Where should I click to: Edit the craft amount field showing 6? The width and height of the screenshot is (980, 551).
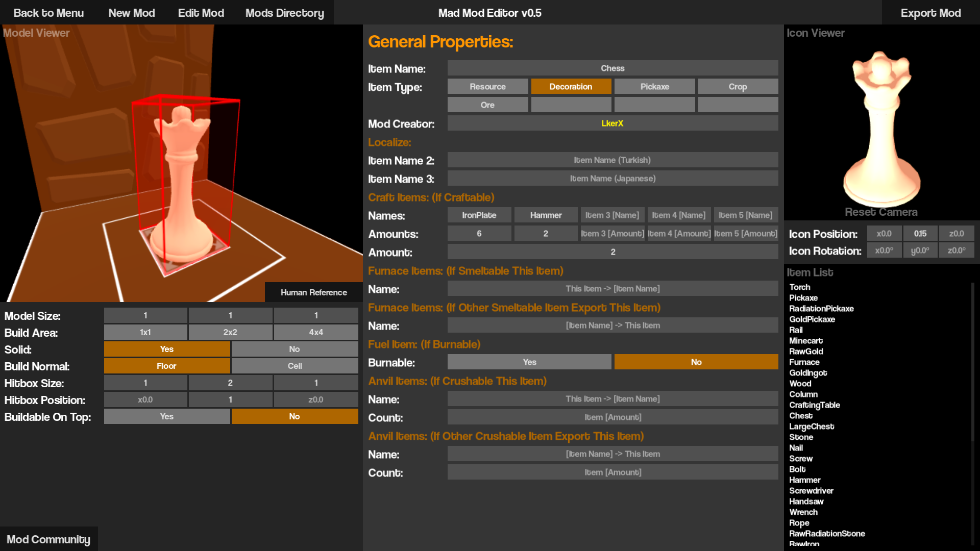coord(479,234)
